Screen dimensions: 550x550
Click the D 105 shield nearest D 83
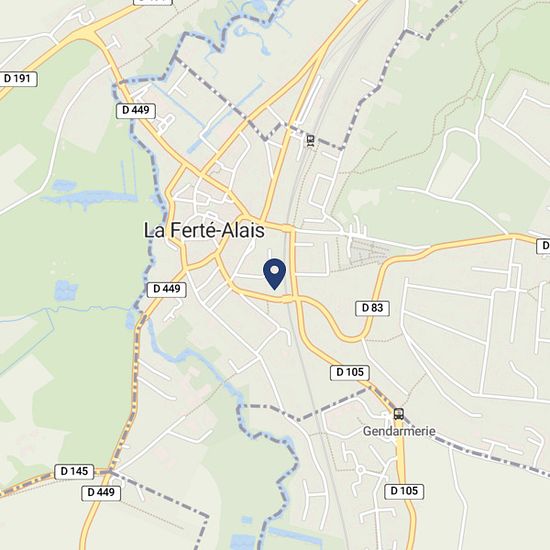point(350,372)
